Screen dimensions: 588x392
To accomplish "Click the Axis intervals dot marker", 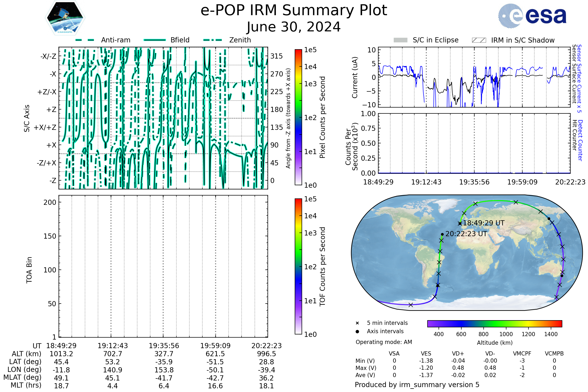I will (x=357, y=331).
